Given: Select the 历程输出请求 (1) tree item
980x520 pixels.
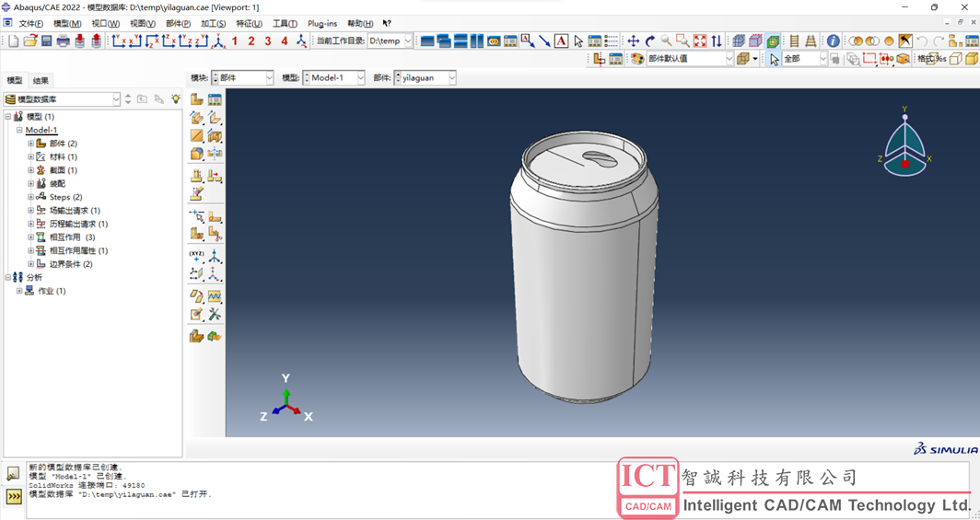Looking at the screenshot, I should [x=78, y=224].
